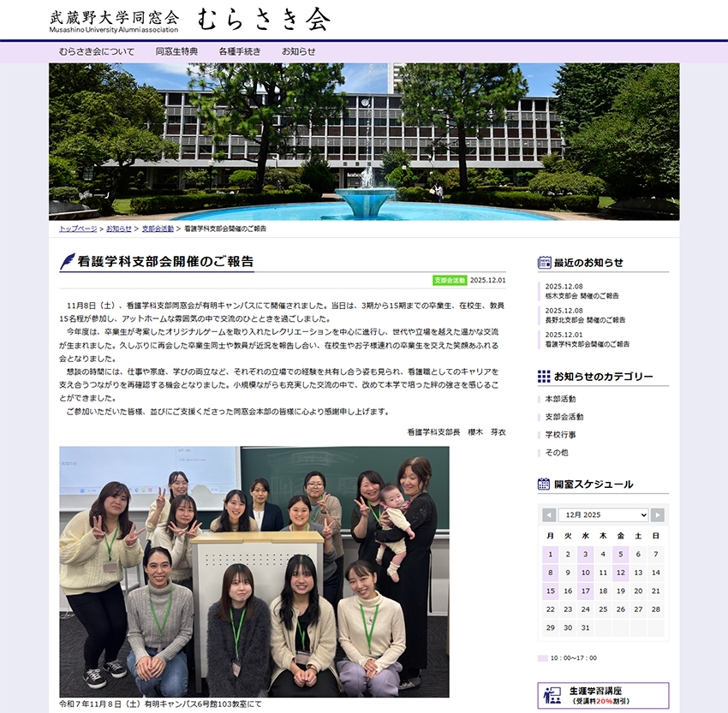Go to next month in calendar
Image resolution: width=728 pixels, height=713 pixels.
657,515
